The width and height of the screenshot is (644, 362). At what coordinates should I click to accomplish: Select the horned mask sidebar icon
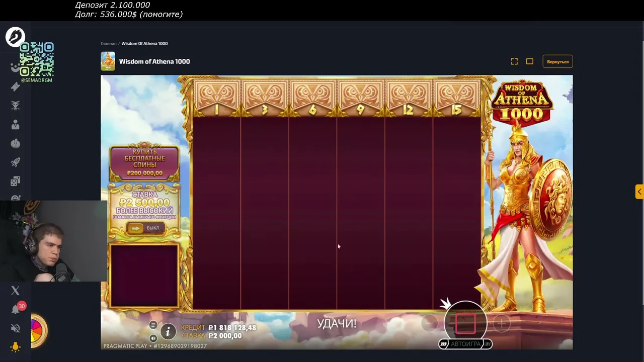(x=15, y=106)
